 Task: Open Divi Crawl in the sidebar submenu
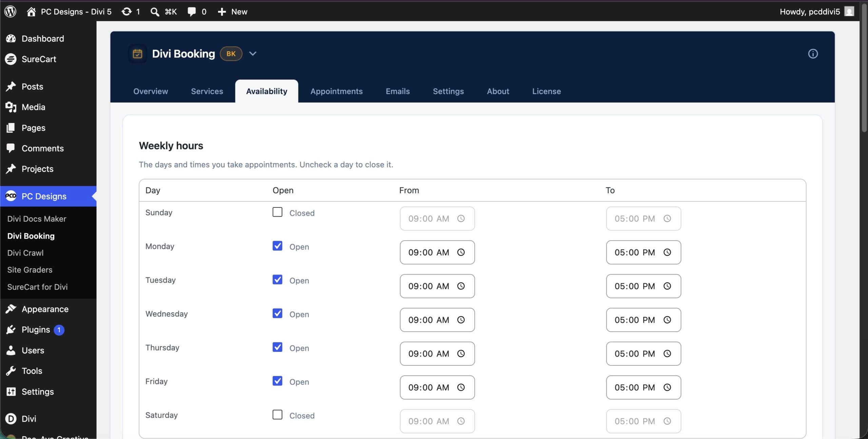(x=25, y=253)
